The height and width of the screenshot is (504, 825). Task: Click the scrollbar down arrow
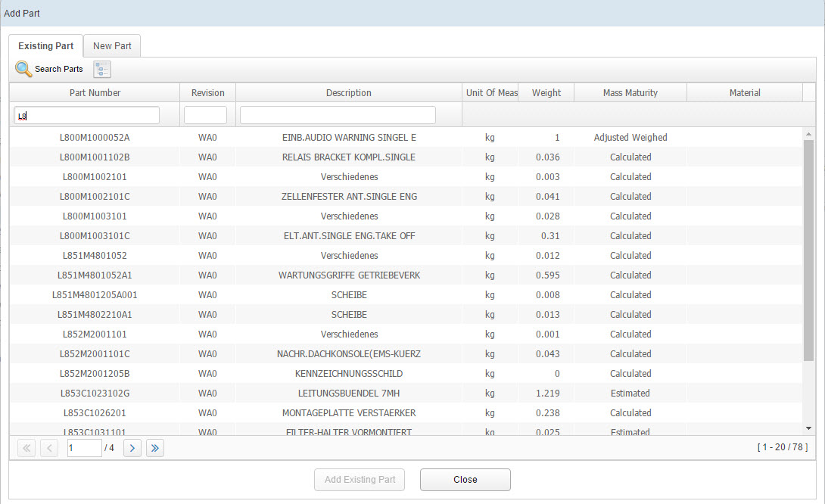[808, 428]
